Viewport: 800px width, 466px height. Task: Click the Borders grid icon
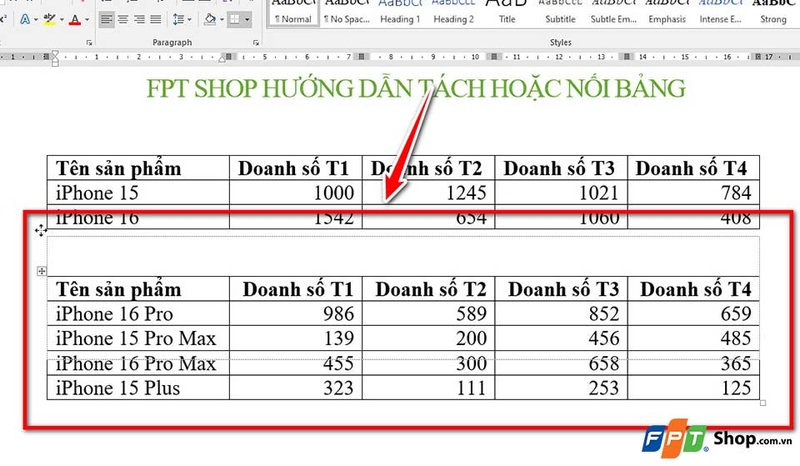click(234, 19)
